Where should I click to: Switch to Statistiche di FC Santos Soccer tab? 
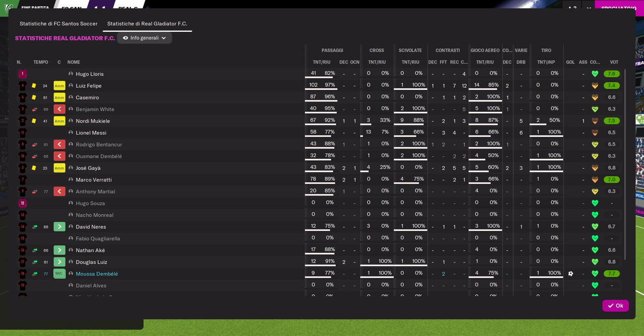click(58, 24)
